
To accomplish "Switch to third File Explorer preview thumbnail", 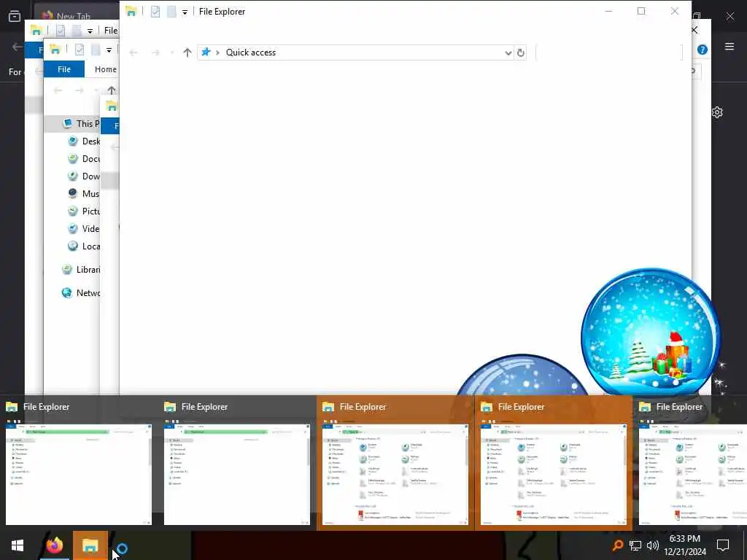I will pos(395,462).
